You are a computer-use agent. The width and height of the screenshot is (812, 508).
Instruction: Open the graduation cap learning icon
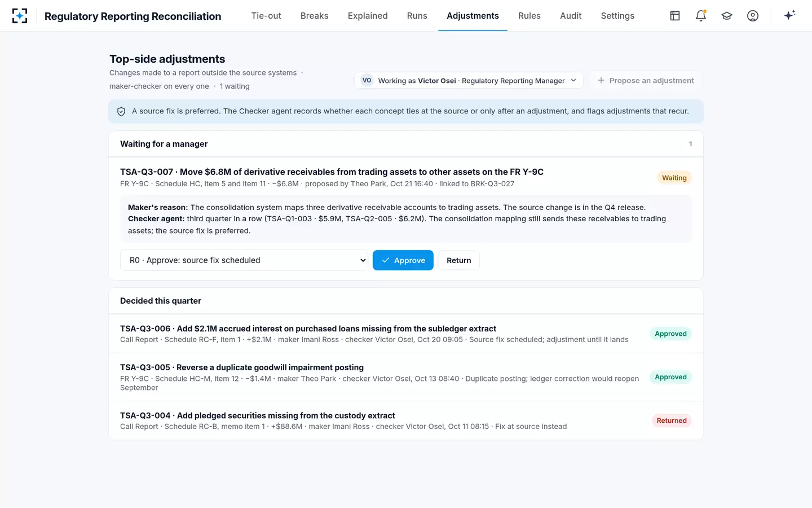(727, 16)
